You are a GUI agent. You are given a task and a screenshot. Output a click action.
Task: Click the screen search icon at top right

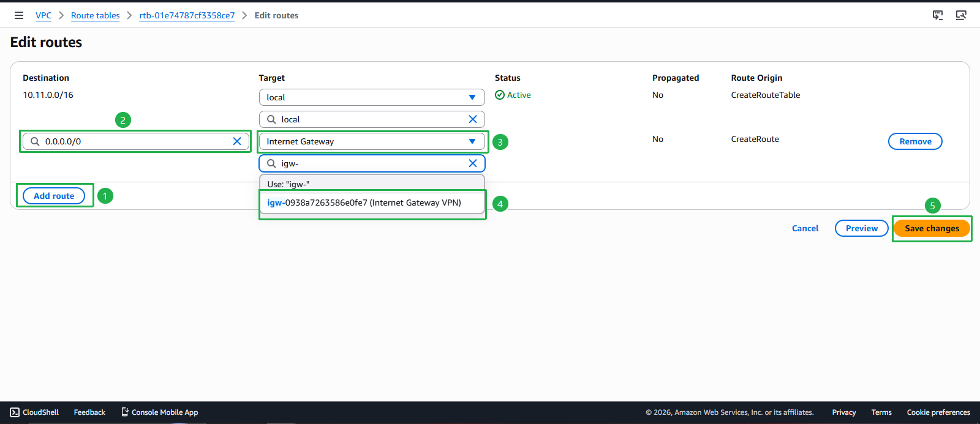(961, 15)
